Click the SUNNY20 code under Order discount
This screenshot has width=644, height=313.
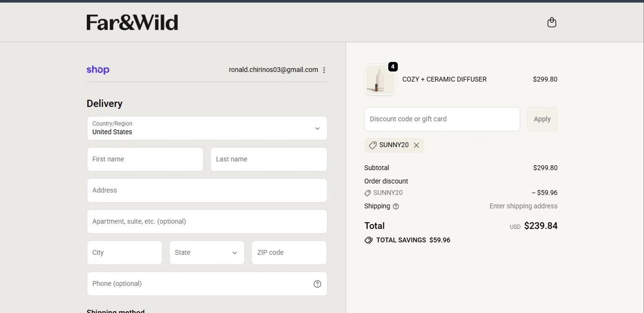388,193
